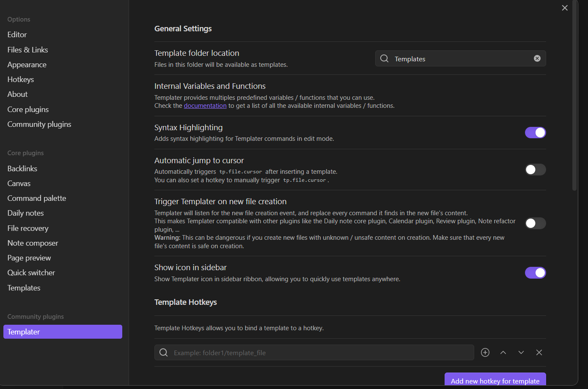Close the settings dialog
588x389 pixels.
pos(565,8)
